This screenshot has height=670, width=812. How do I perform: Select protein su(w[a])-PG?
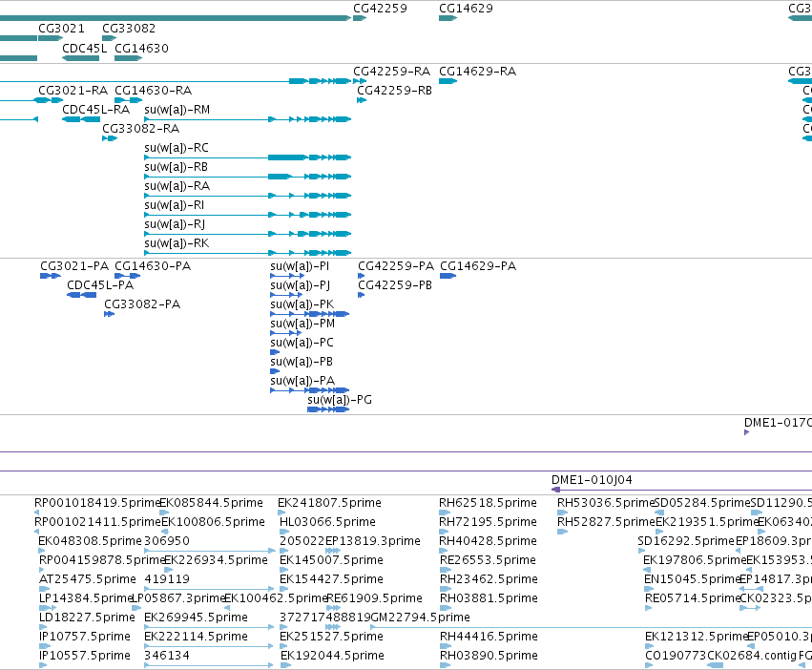(340, 400)
